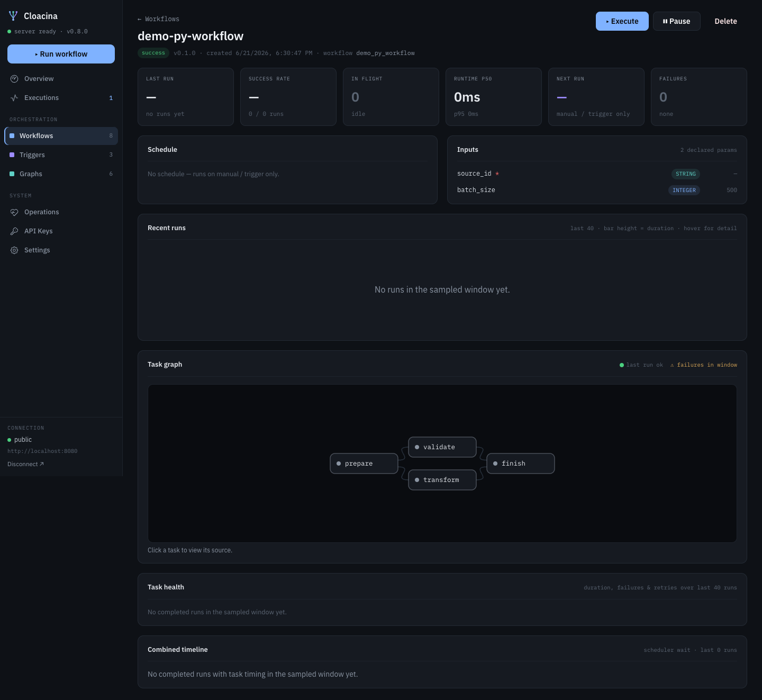Go to the Graphs section
The width and height of the screenshot is (762, 700).
[61, 174]
